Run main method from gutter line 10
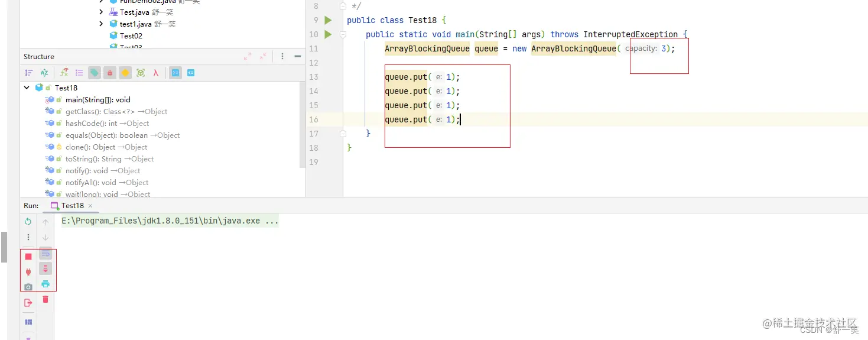The width and height of the screenshot is (868, 340). point(329,34)
